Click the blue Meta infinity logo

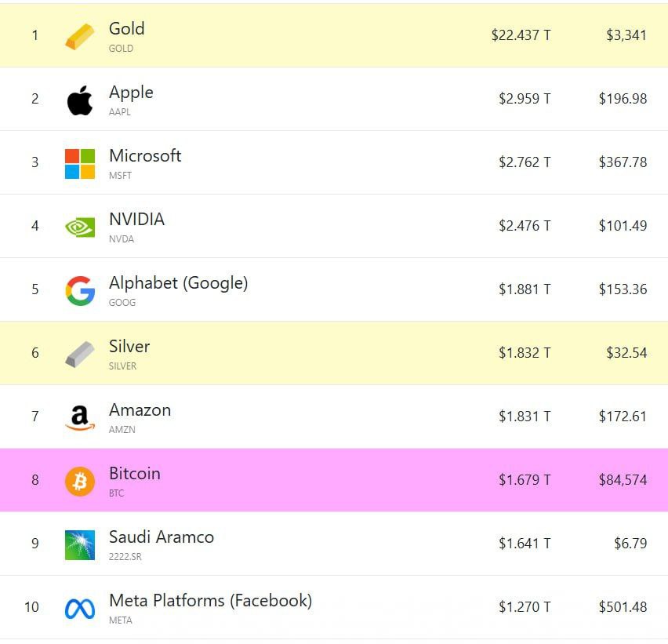pos(79,608)
